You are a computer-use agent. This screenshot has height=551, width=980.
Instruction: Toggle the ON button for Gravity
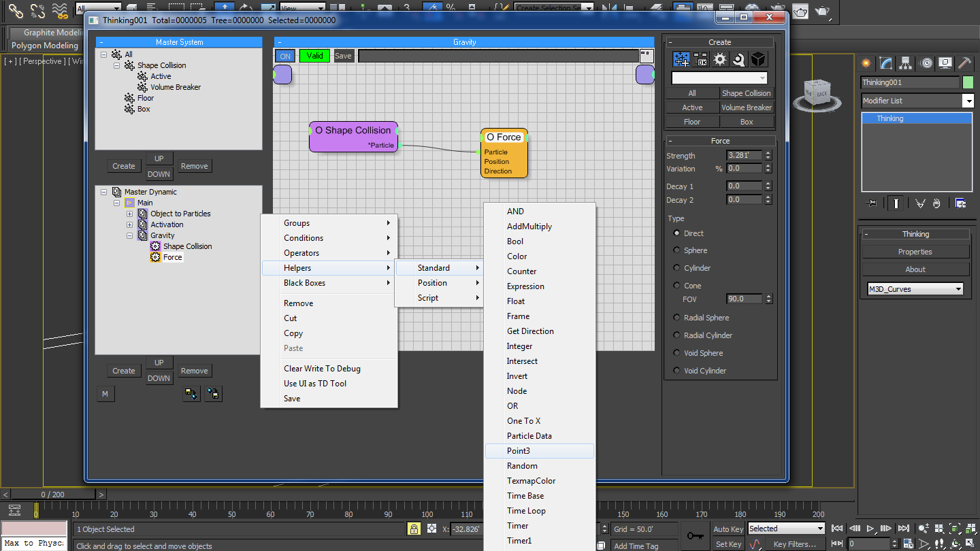pos(285,56)
